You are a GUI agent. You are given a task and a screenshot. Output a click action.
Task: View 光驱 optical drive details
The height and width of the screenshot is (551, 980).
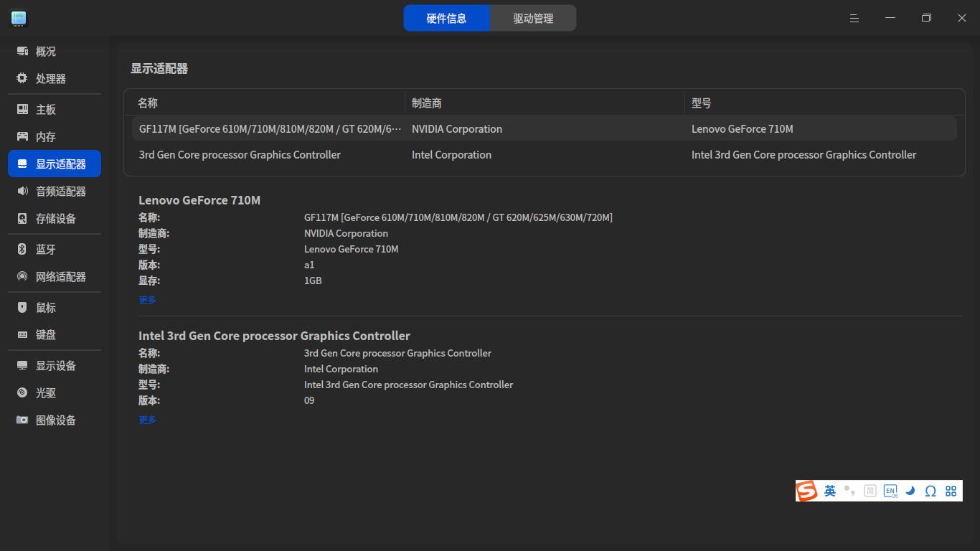44,392
